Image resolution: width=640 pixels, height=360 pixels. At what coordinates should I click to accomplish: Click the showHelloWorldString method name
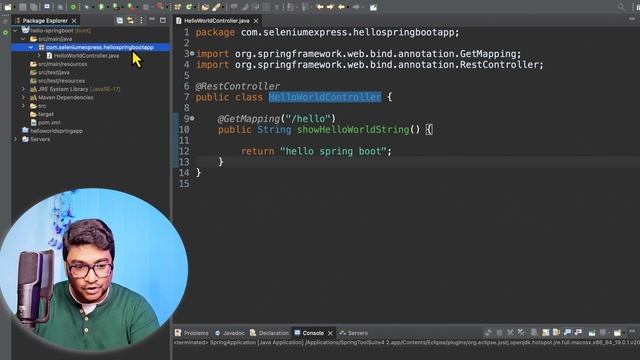click(x=353, y=129)
